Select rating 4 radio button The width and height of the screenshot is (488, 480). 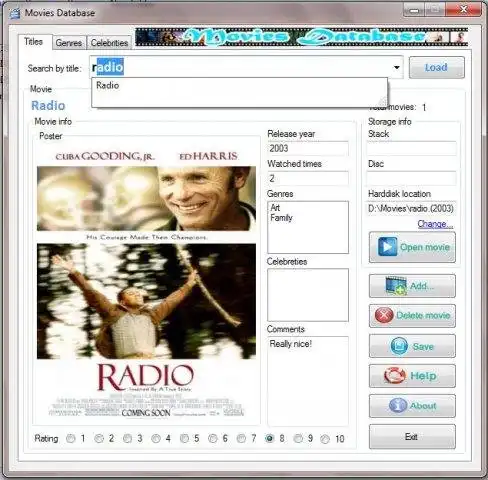pyautogui.click(x=156, y=438)
